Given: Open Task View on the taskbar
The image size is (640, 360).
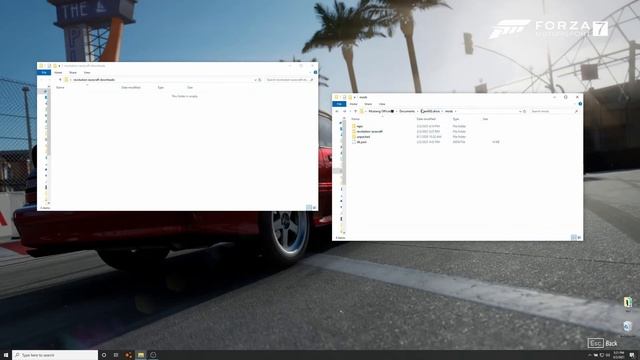Looking at the screenshot, I should [116, 355].
